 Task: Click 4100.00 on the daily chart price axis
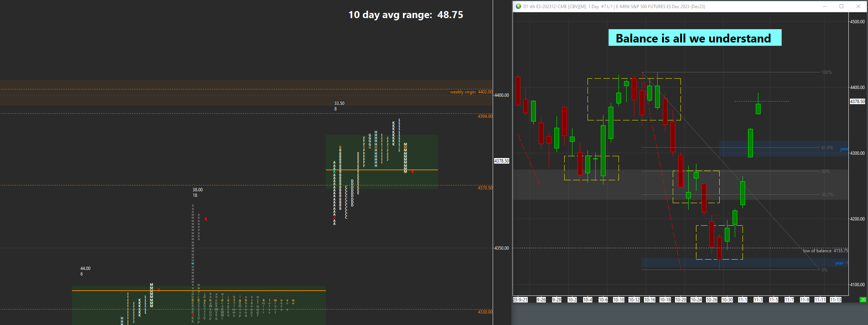click(x=857, y=285)
